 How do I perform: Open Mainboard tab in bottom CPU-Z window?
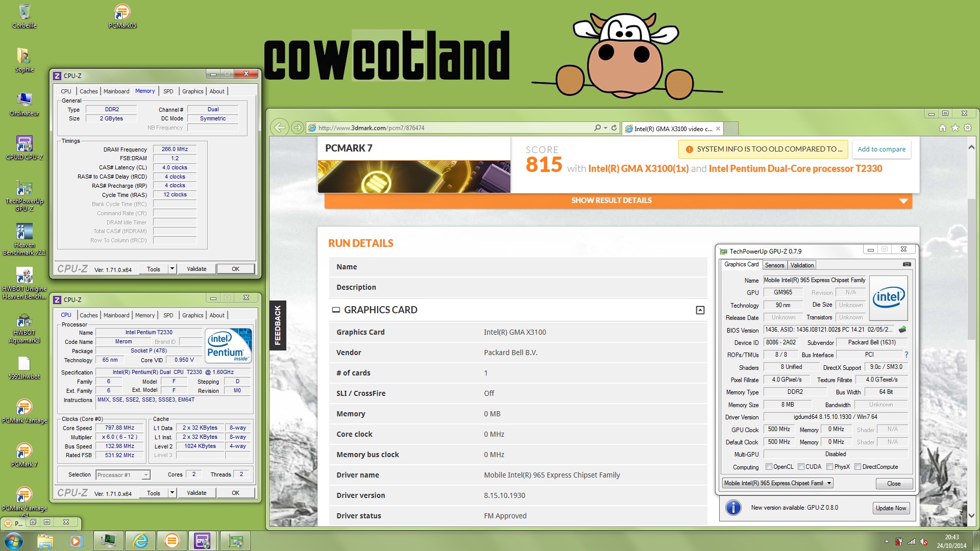click(x=116, y=315)
